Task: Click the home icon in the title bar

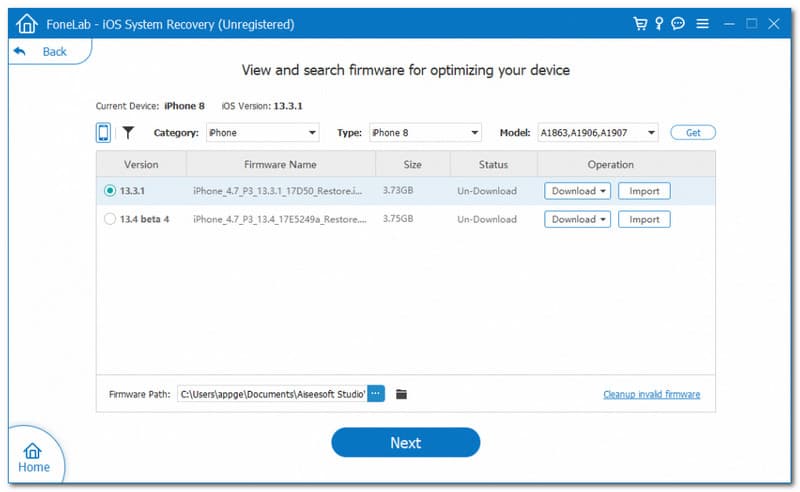Action: (27, 23)
